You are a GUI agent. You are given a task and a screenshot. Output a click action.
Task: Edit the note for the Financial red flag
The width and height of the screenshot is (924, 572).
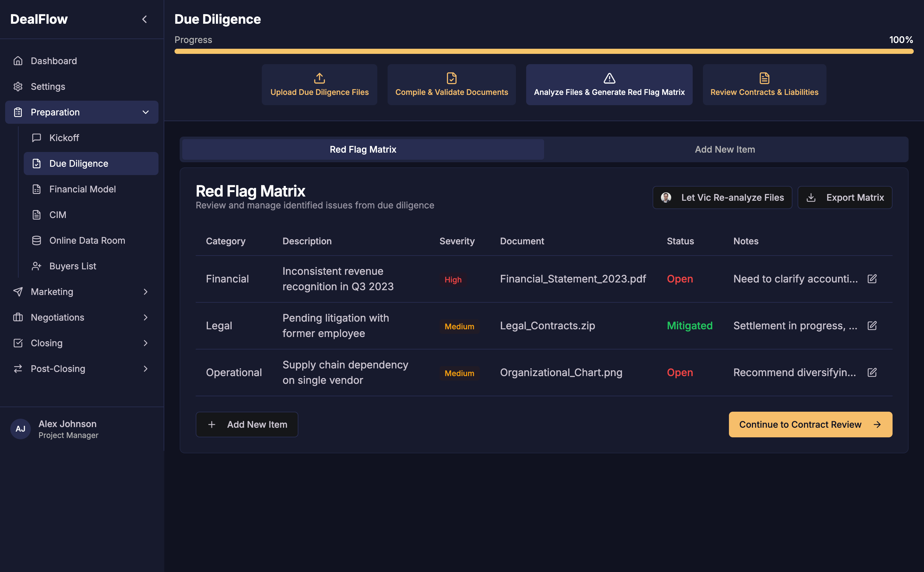[873, 278]
